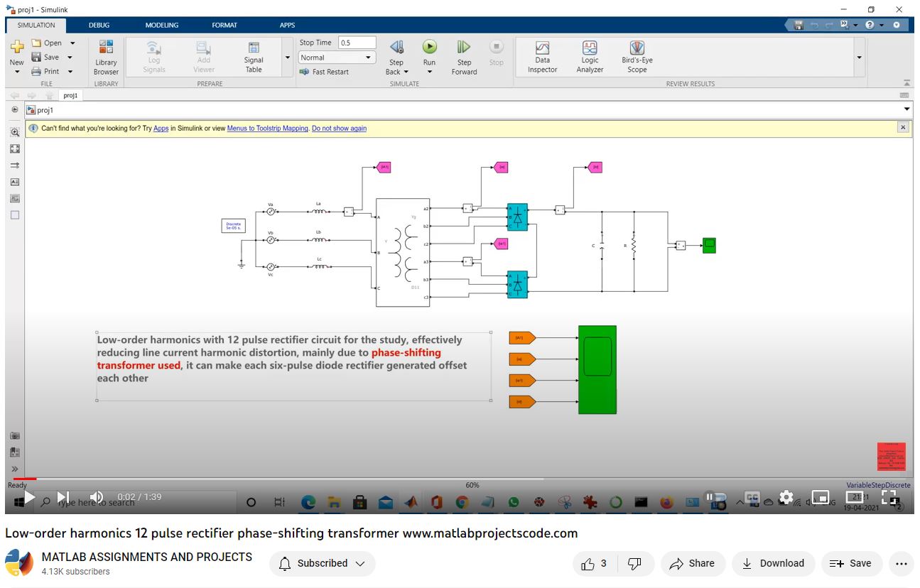This screenshot has width=920, height=588.
Task: Click the Stop Time input field
Action: (357, 43)
